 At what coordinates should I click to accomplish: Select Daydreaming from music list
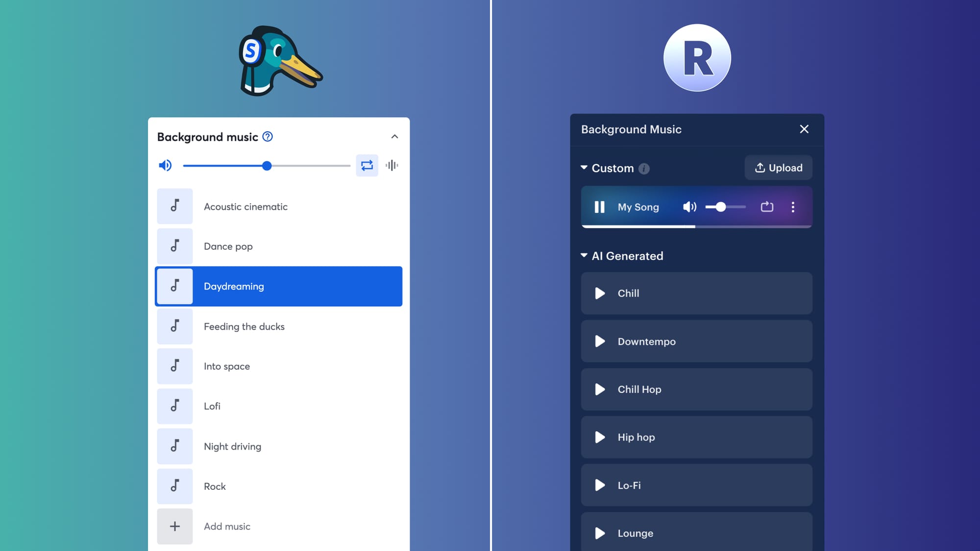[279, 286]
